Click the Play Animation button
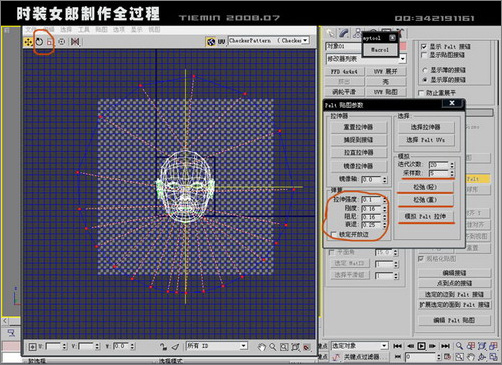Image resolution: width=502 pixels, height=365 pixels. (x=422, y=346)
